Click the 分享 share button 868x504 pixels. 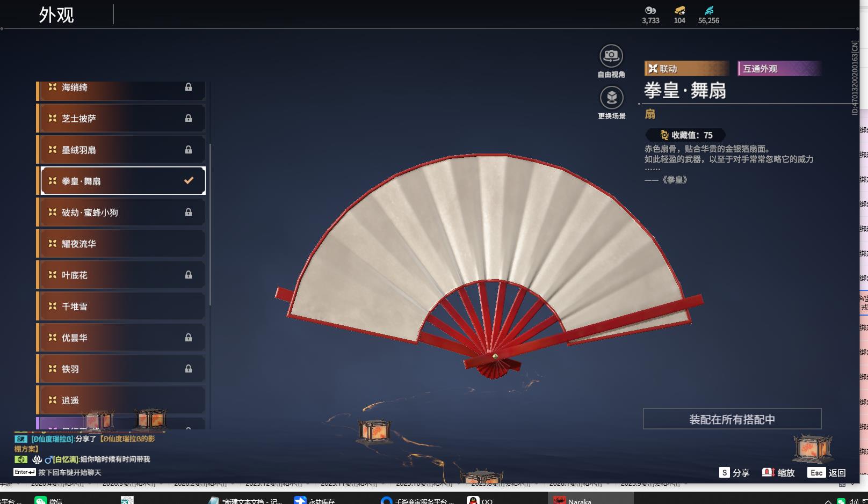[734, 472]
